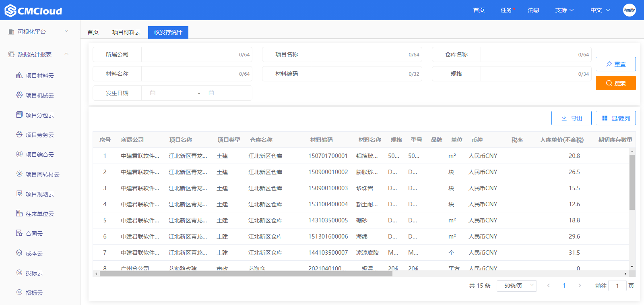Click the 往来单位云 building icon
Image resolution: width=644 pixels, height=305 pixels.
[x=19, y=214]
